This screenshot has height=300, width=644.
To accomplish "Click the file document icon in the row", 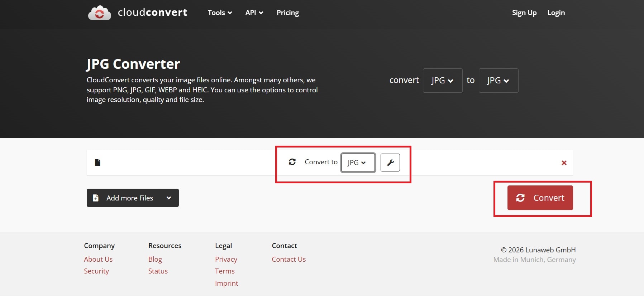I will click(x=97, y=163).
